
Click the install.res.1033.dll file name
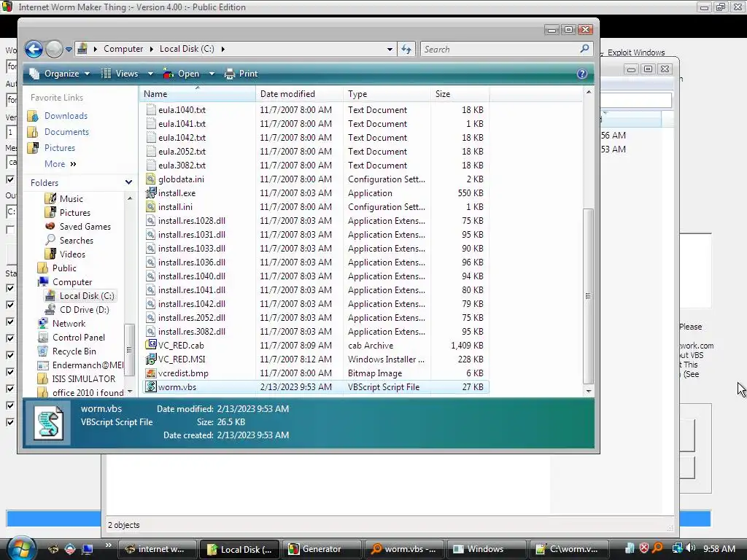(192, 249)
